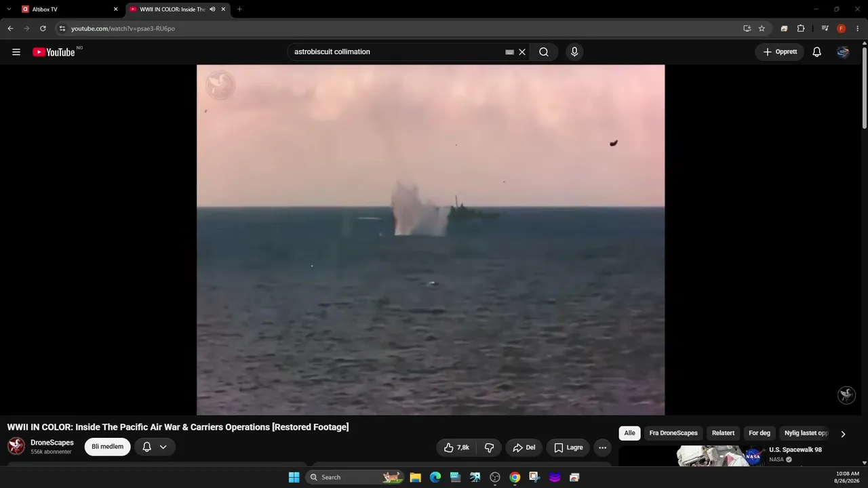Image resolution: width=868 pixels, height=488 pixels.
Task: Select the 'Relatert' filter chip
Action: tap(723, 433)
